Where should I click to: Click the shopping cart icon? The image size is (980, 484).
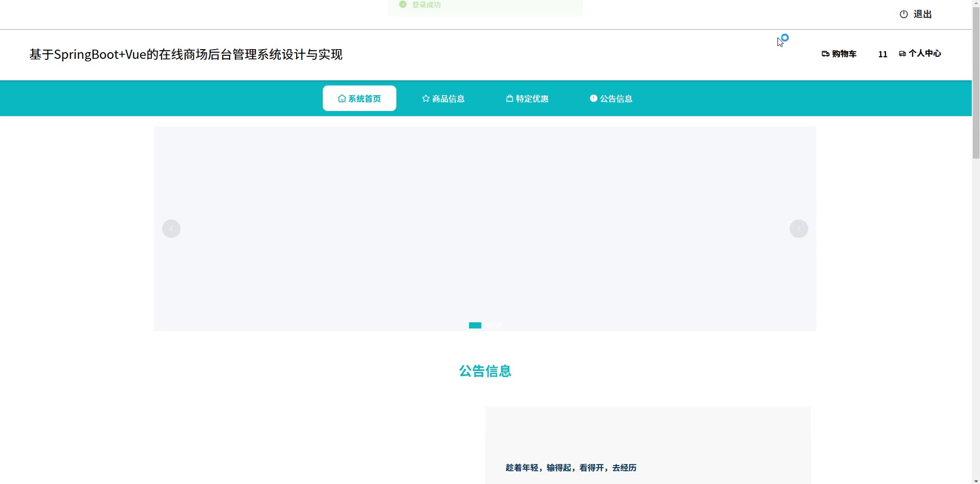[x=826, y=54]
